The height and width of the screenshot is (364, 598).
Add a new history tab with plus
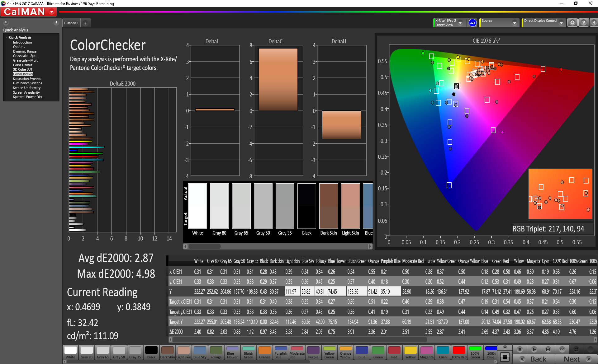pyautogui.click(x=85, y=23)
